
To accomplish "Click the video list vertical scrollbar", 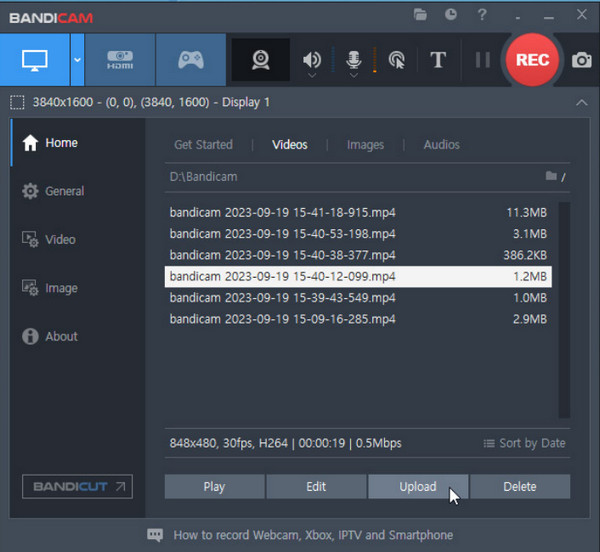I will click(564, 310).
